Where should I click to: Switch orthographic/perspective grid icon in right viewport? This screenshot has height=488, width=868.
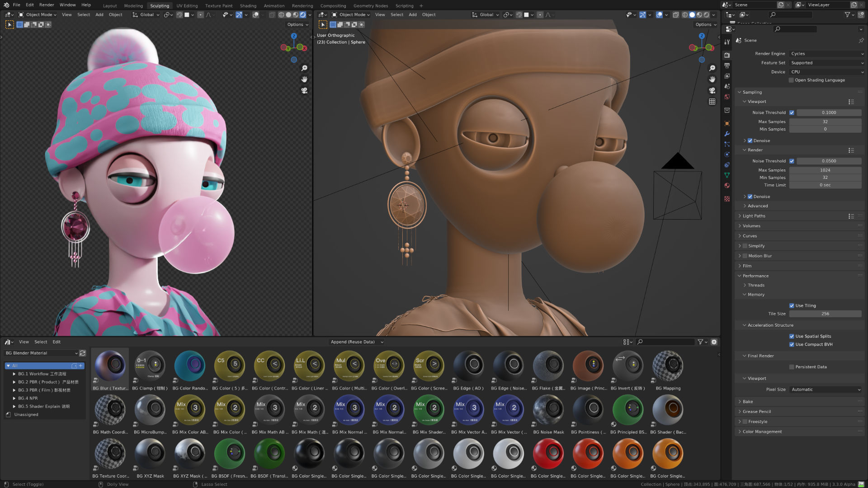[712, 102]
